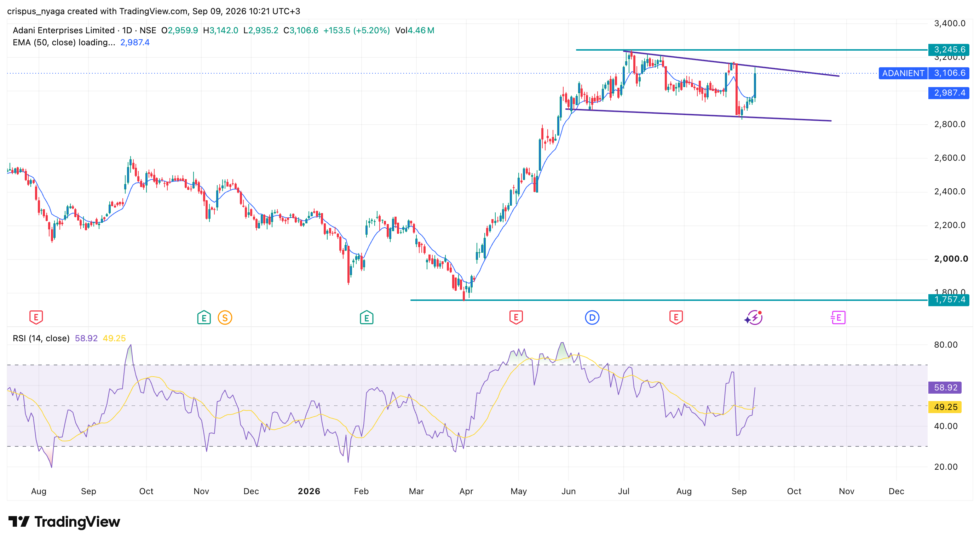Click the red earnings marker near May

[516, 318]
